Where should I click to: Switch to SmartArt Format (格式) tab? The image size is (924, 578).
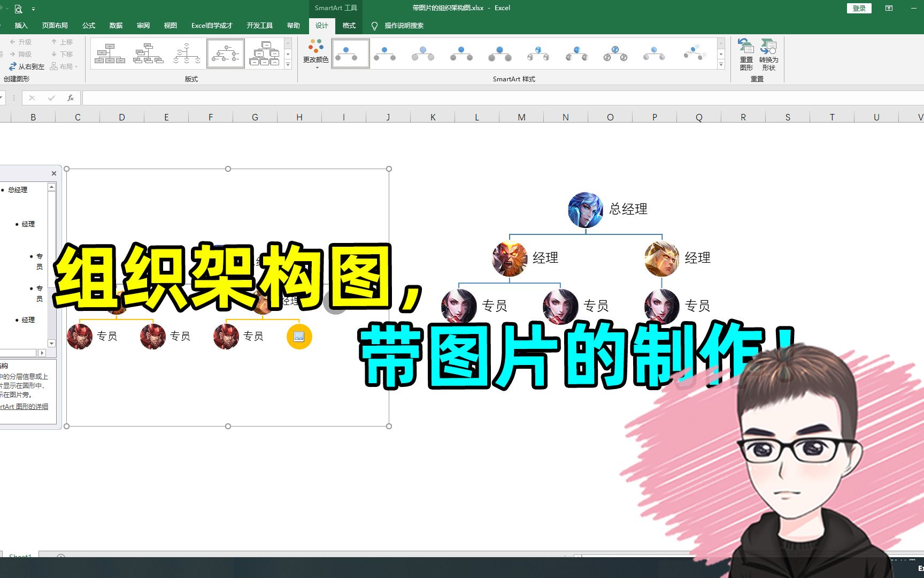click(349, 25)
